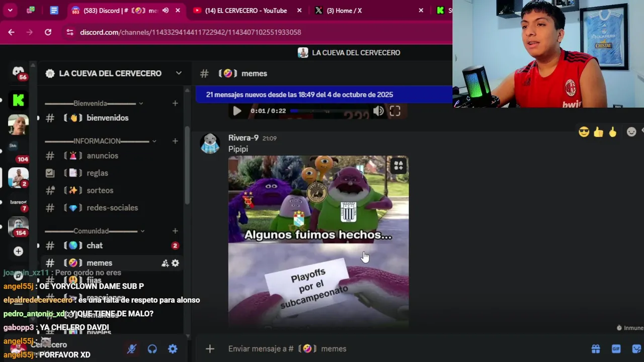React with the pointing-up finger emoji

[612, 132]
